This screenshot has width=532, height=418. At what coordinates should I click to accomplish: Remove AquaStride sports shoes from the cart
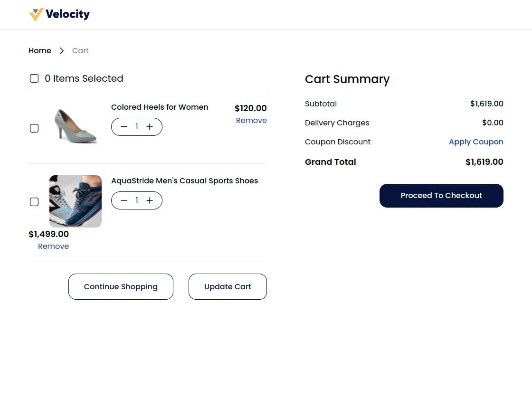coord(53,246)
